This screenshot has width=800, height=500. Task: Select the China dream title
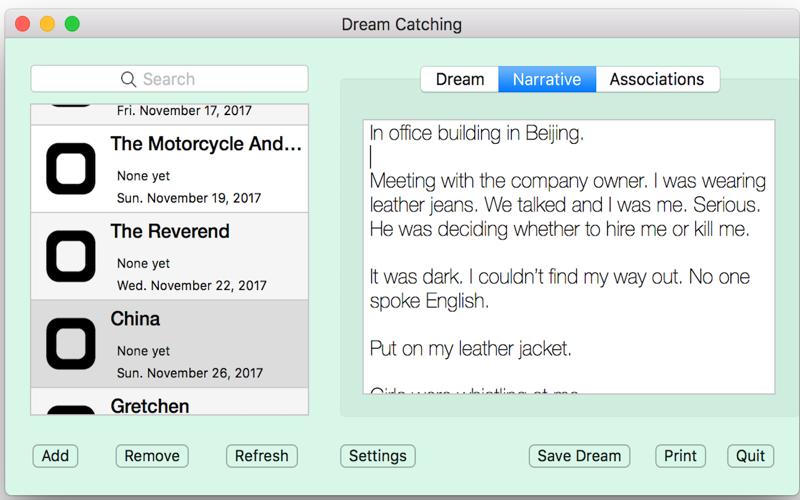coord(135,319)
